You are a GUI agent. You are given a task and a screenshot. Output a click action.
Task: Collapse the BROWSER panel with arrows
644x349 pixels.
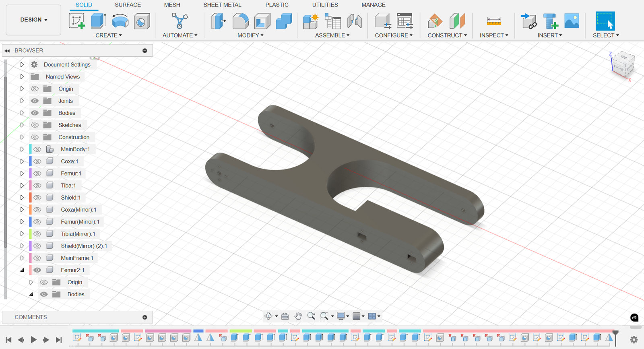pyautogui.click(x=7, y=51)
